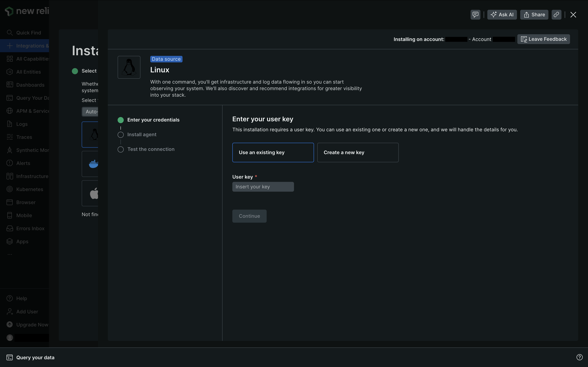Launch Ask AI assistant
Screen dimensions: 588x367
point(502,14)
